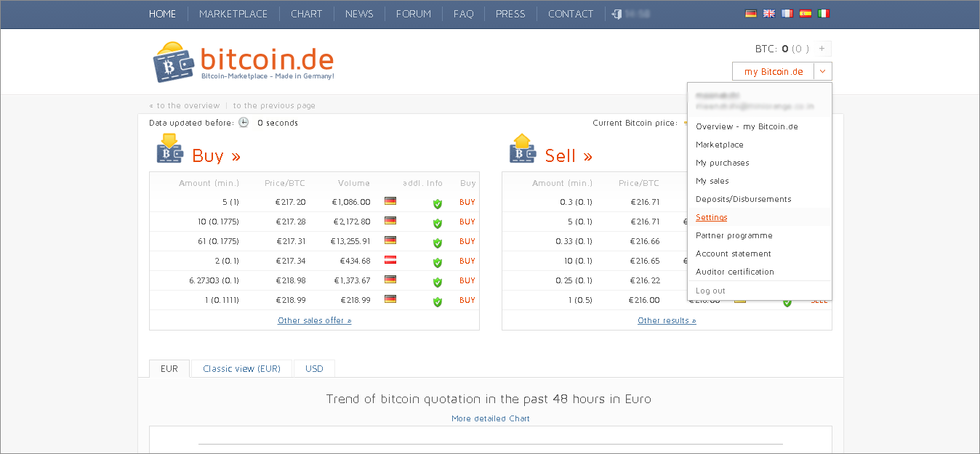Click BUY link in €217.28 row

pyautogui.click(x=467, y=222)
